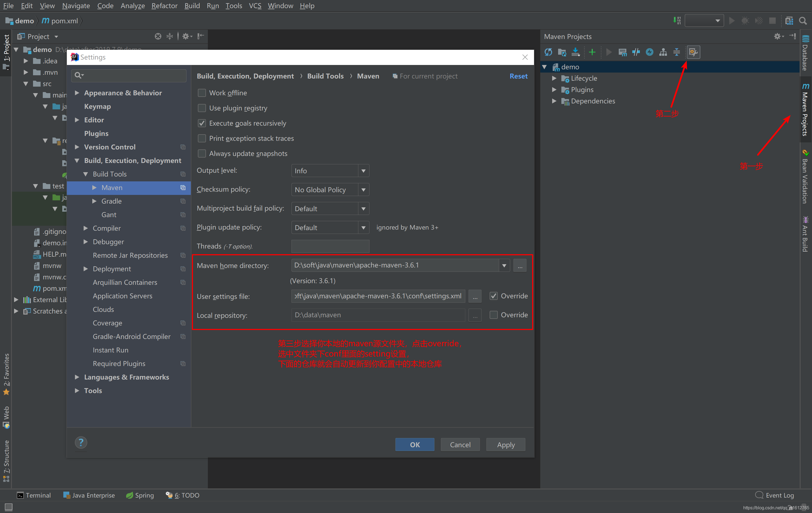Expand the Lifecycle node in Maven Projects

(554, 78)
